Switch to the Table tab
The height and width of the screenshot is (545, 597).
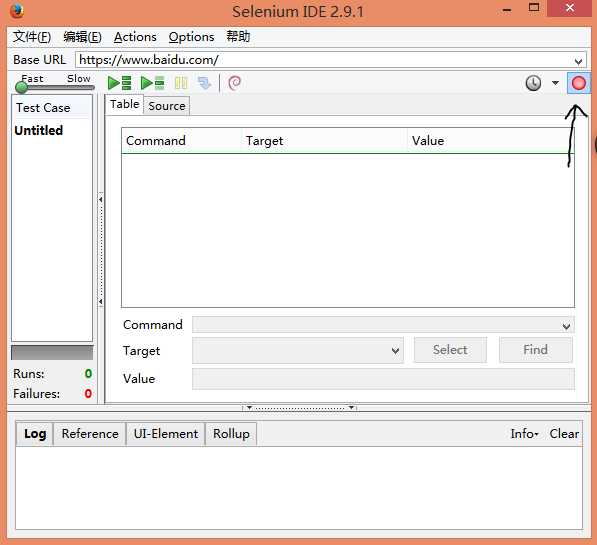pos(125,104)
